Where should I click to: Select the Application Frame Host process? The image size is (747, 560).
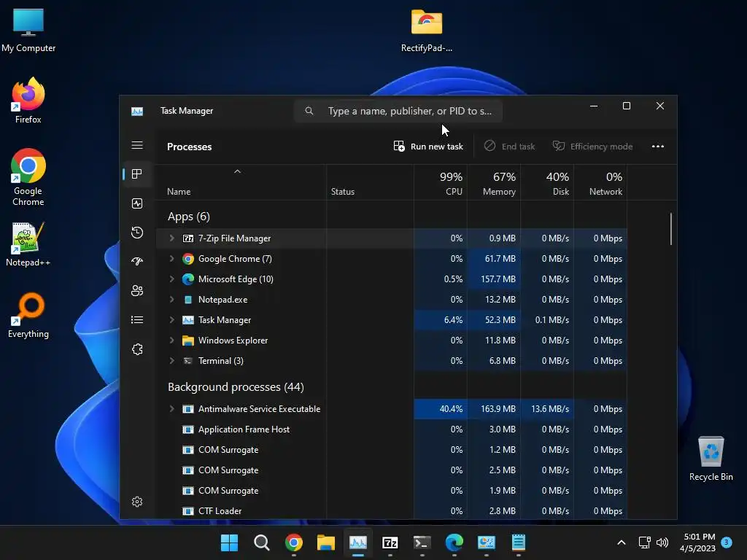tap(391, 429)
